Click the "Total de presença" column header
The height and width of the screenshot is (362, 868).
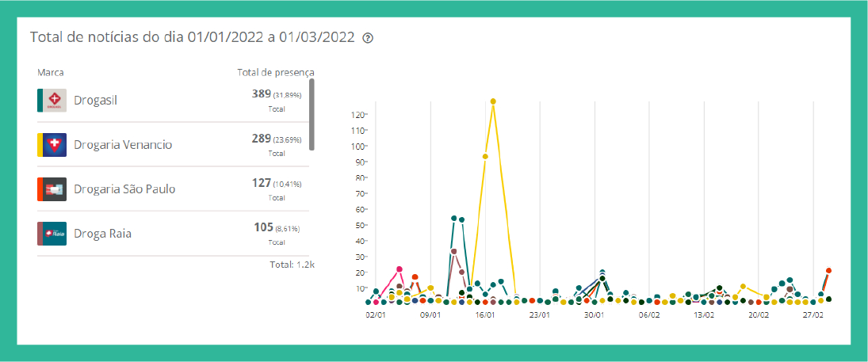tap(275, 73)
